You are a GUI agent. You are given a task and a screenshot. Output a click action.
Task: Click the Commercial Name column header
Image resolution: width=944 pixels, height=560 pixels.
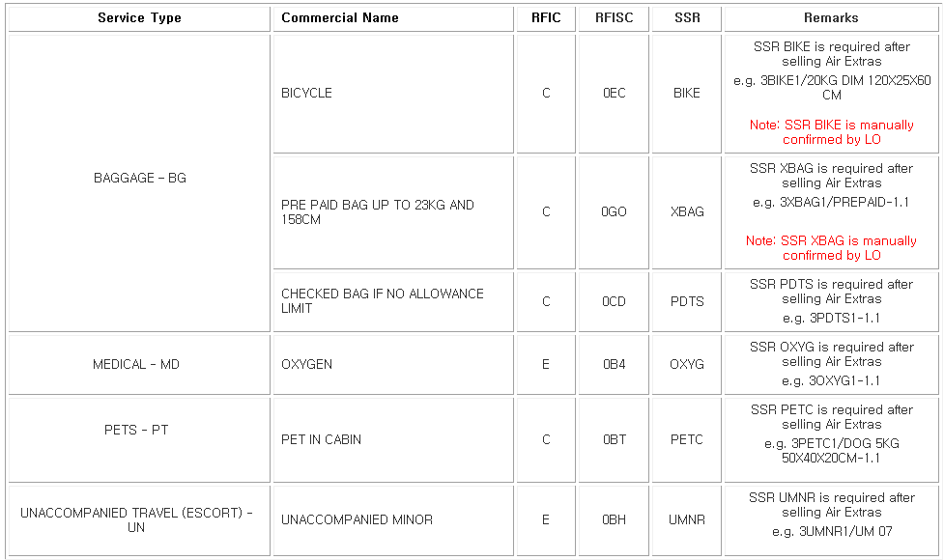[393, 18]
